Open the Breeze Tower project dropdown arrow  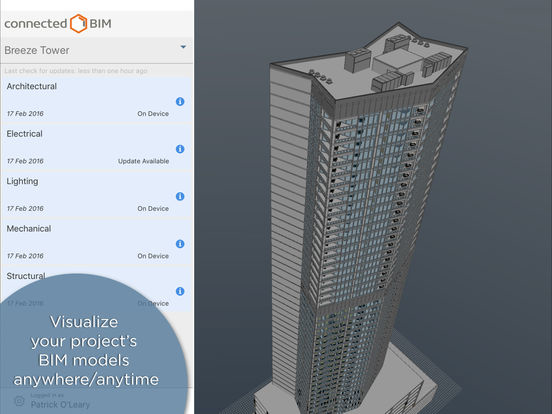[x=183, y=47]
